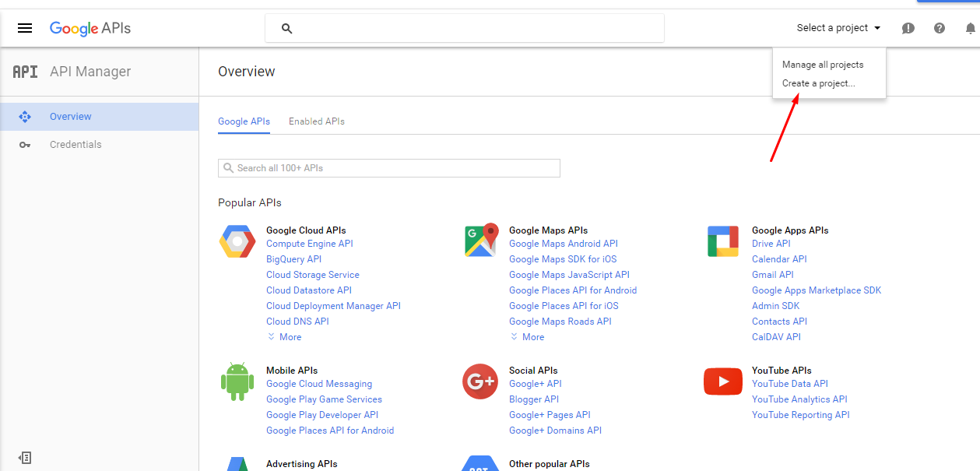Select Overview in the sidebar
This screenshot has height=471, width=980.
[x=100, y=117]
